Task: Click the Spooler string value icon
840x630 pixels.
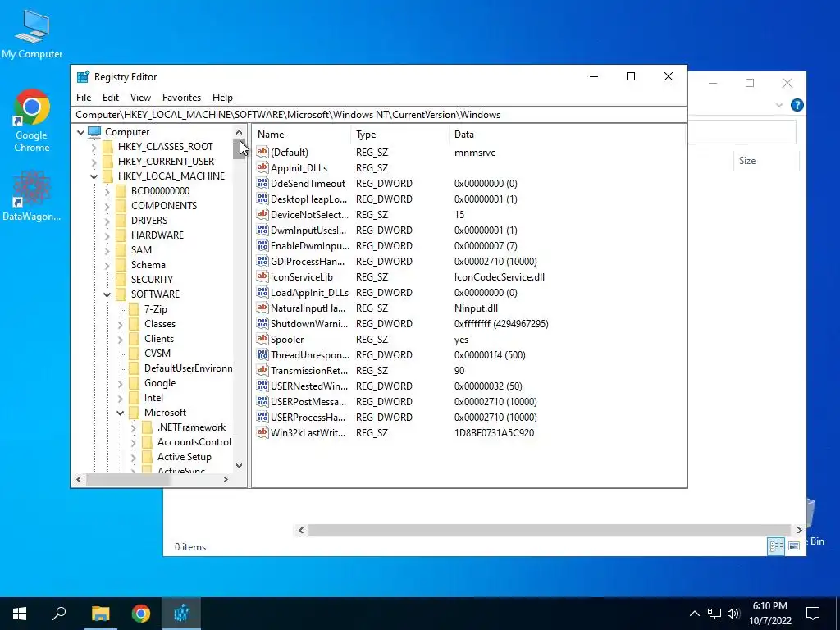Action: [262, 339]
